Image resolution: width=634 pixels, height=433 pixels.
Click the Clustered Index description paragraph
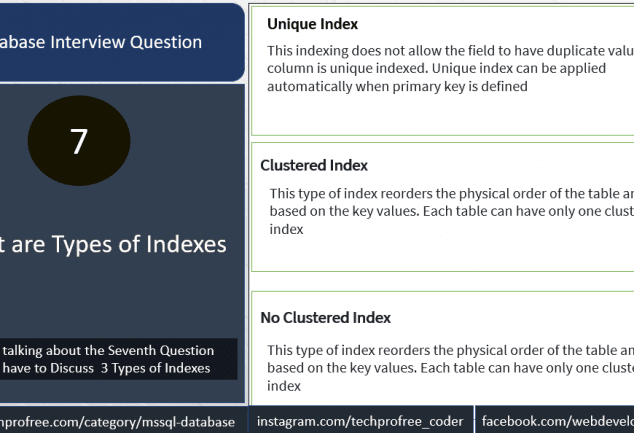[x=452, y=211]
